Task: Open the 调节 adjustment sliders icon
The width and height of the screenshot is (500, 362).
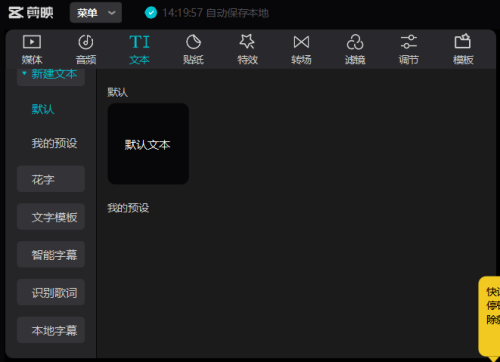Action: point(409,42)
